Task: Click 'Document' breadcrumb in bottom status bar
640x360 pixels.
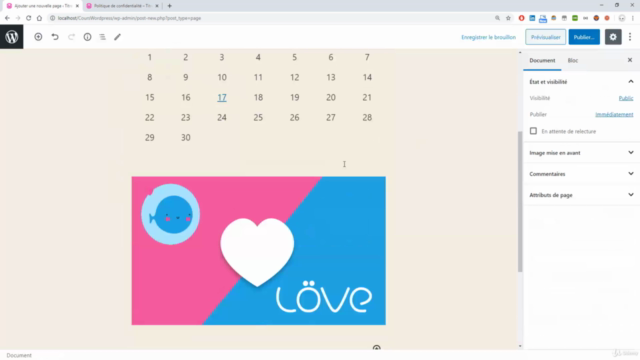Action: (x=19, y=355)
